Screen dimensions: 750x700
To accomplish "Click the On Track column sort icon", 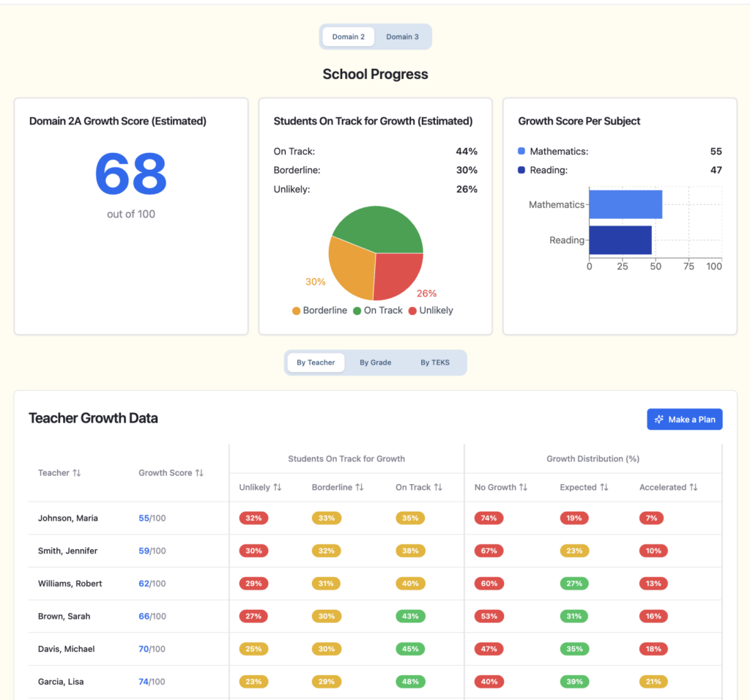I will (x=437, y=487).
